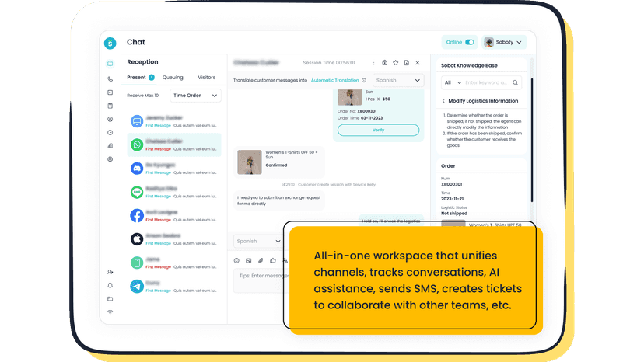Open the clipboard icon in sidebar
The height and width of the screenshot is (362, 644).
(110, 106)
